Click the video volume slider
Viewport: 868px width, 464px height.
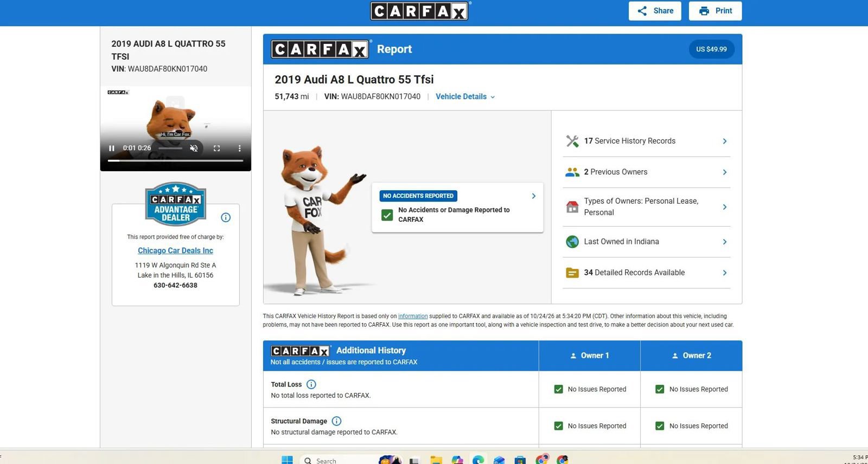click(170, 148)
